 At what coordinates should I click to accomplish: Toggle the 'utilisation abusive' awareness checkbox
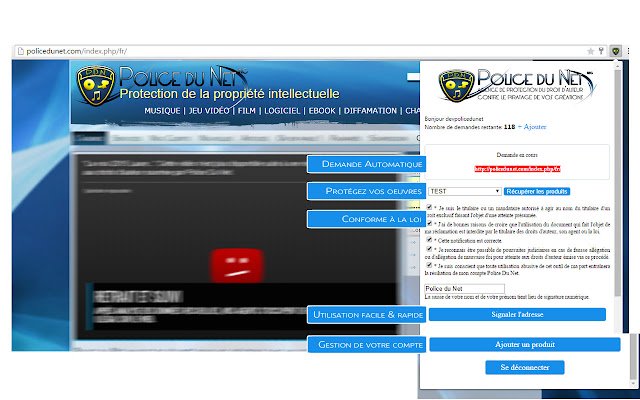429,265
